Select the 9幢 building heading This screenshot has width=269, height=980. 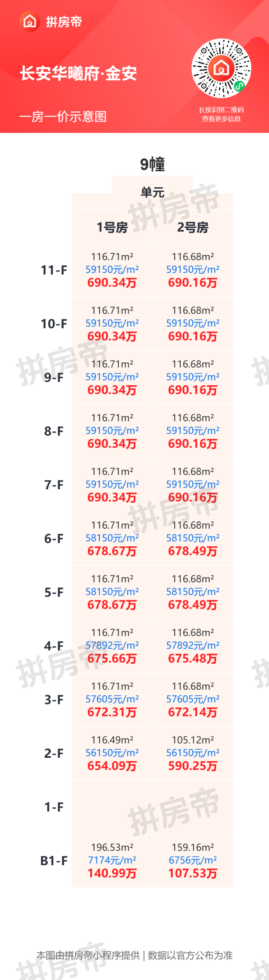152,164
